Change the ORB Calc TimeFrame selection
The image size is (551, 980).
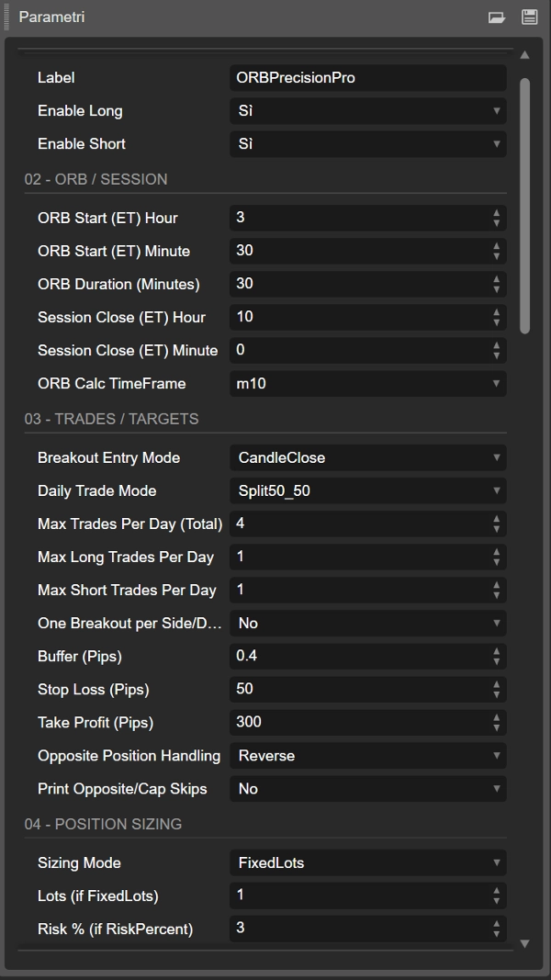pos(367,383)
